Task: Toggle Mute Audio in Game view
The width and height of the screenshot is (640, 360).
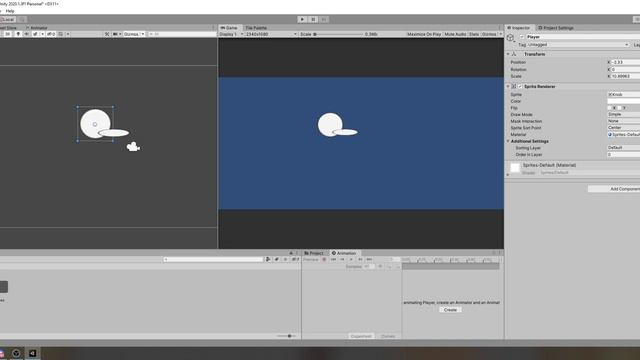Action: point(455,34)
